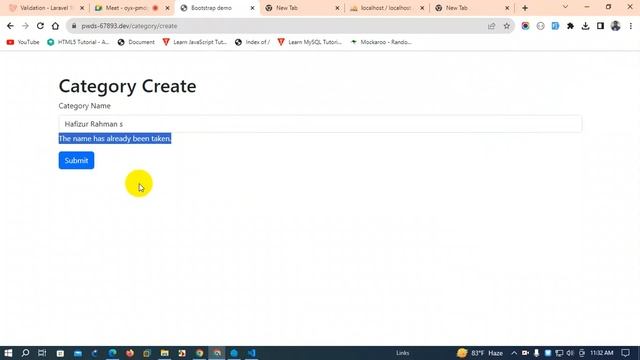640x360 pixels.
Task: Click 'The name has already been taken.' text
Action: [x=115, y=139]
